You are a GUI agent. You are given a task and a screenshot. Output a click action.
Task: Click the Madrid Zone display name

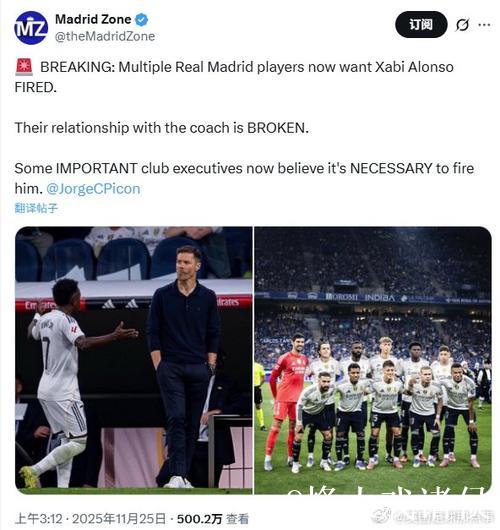pos(93,19)
